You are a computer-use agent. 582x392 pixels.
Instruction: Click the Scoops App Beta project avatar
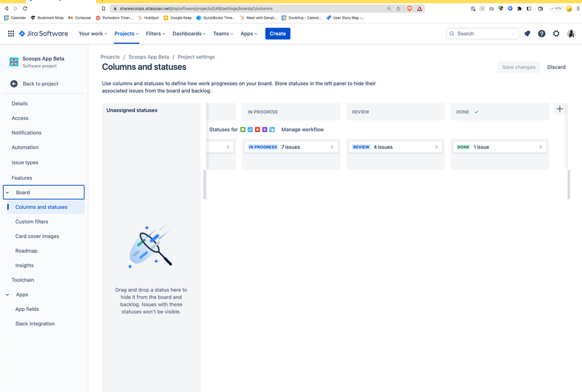(x=14, y=62)
